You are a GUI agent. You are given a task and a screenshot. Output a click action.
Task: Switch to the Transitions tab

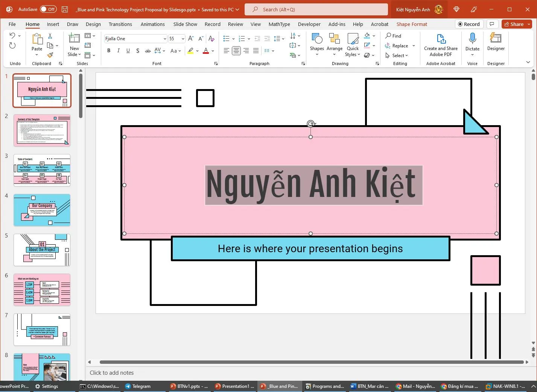click(x=120, y=24)
